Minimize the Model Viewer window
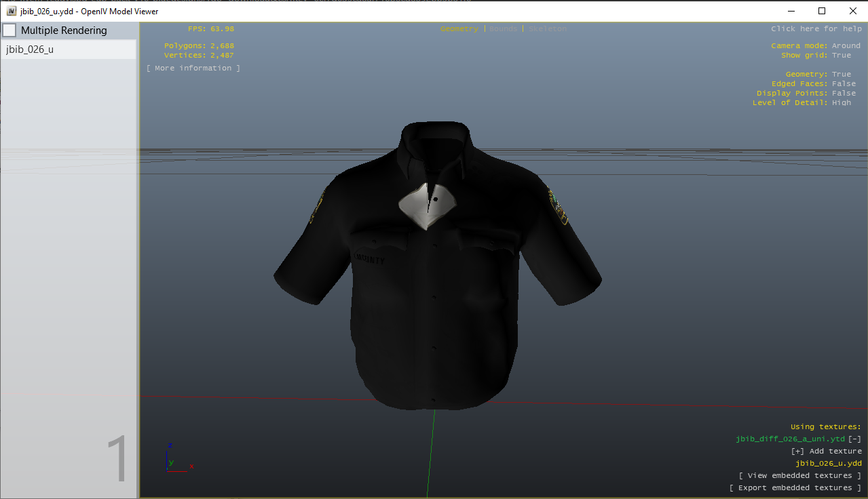 coord(791,11)
